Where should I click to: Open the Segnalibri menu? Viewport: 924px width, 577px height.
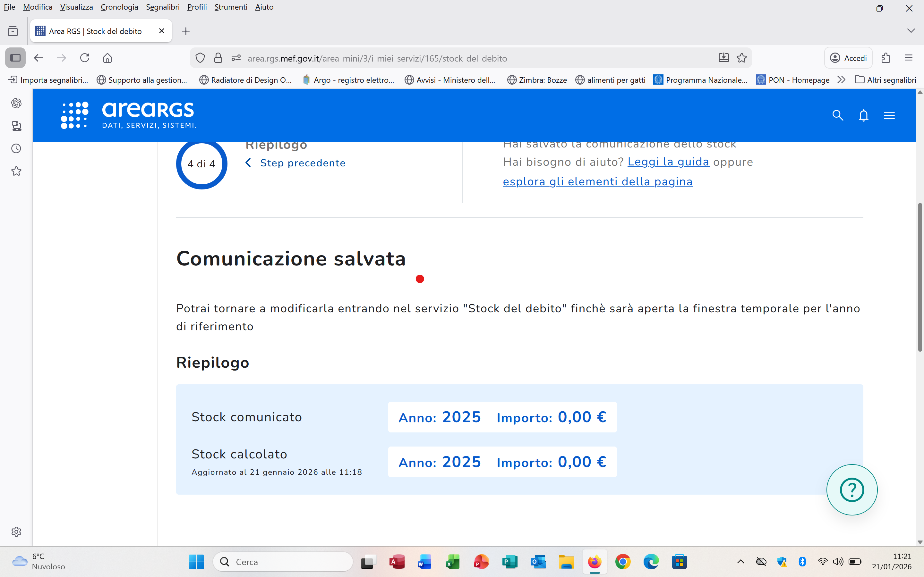[x=163, y=7]
